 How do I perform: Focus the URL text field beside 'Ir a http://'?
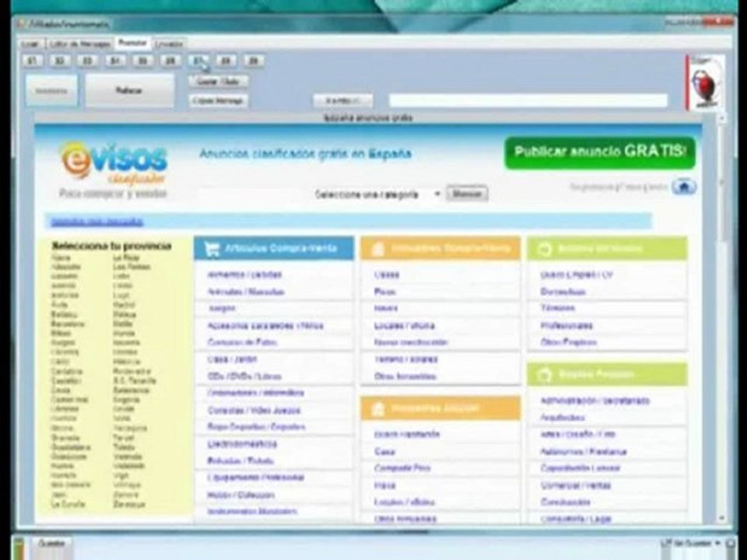(x=528, y=100)
